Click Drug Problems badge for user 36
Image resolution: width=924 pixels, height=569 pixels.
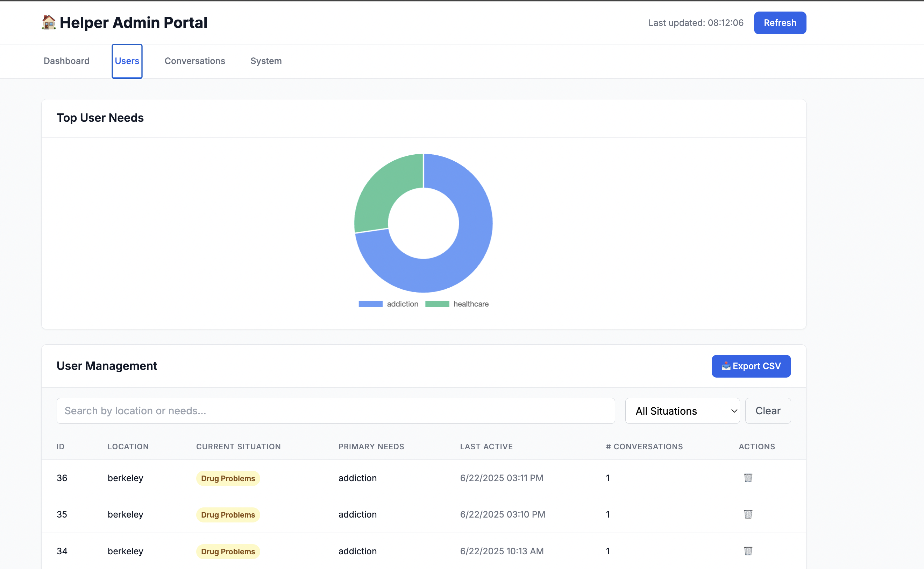[228, 478]
